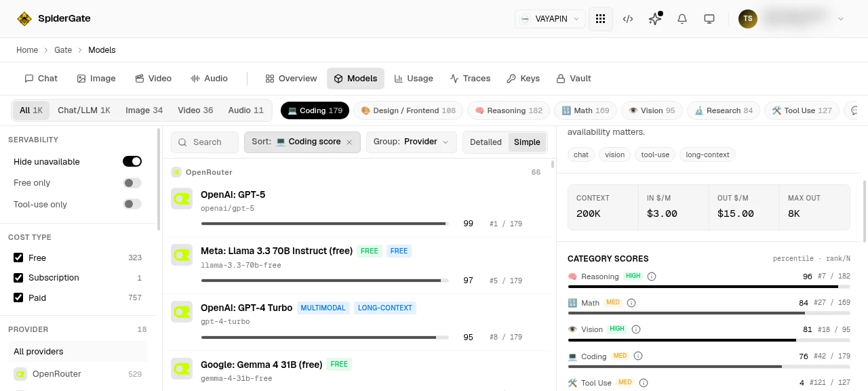
Task: Go to the Usage tab
Action: 414,79
